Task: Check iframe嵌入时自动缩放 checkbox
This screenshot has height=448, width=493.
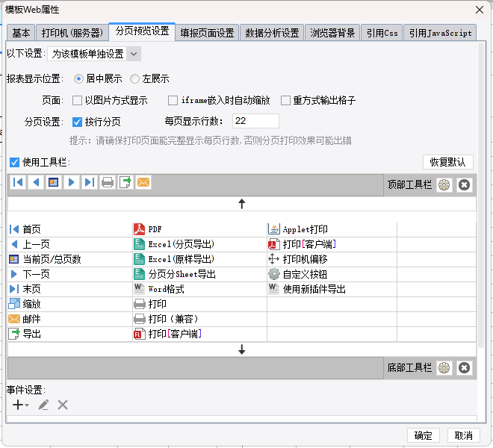Action: tap(173, 101)
